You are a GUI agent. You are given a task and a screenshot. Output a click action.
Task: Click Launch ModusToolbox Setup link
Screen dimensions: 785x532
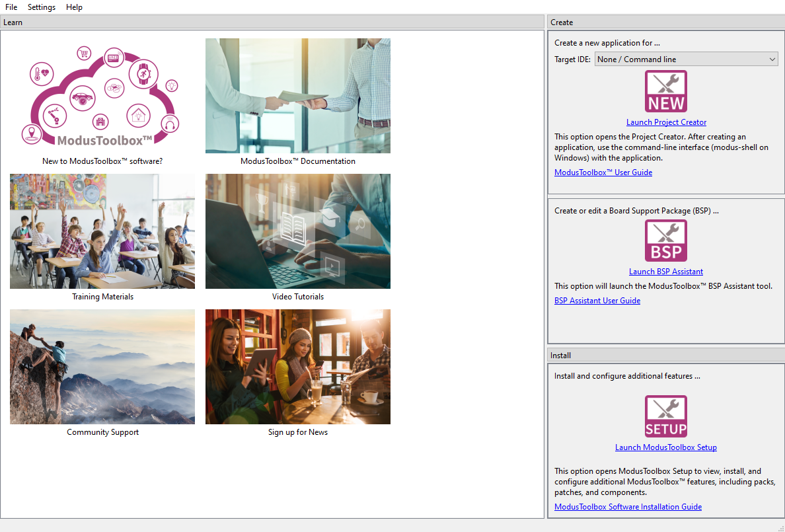(666, 447)
